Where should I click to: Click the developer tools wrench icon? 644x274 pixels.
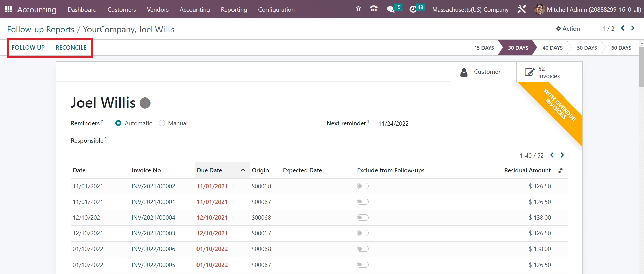pos(522,9)
